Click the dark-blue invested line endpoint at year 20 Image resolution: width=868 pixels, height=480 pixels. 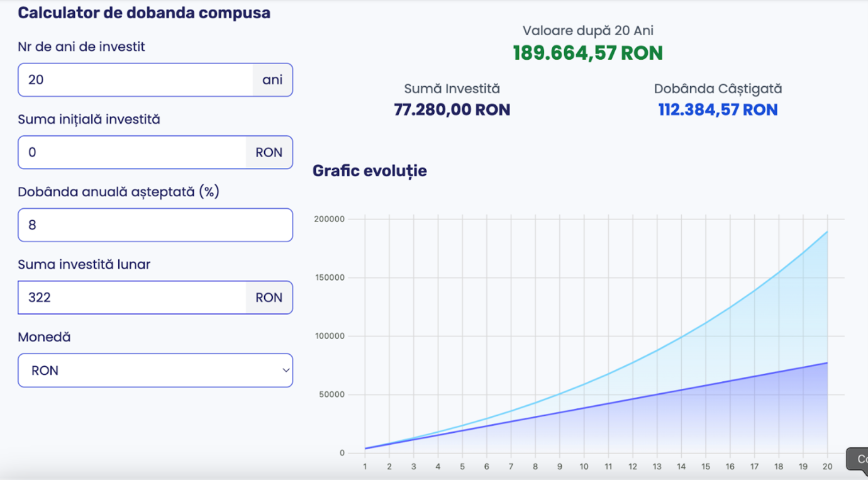[827, 363]
